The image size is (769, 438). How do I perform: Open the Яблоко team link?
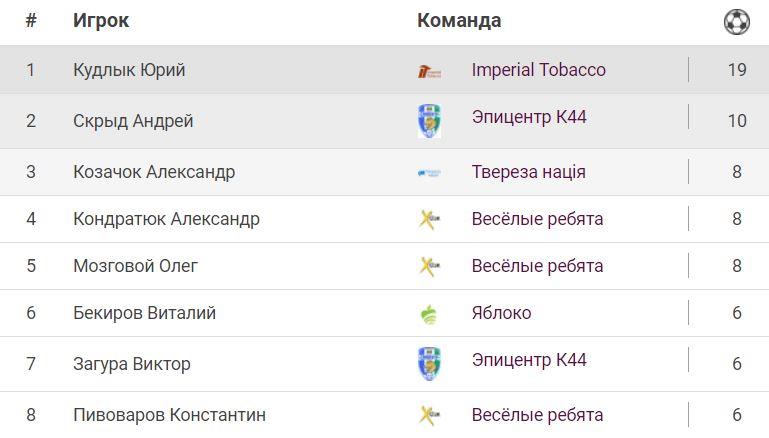point(501,313)
